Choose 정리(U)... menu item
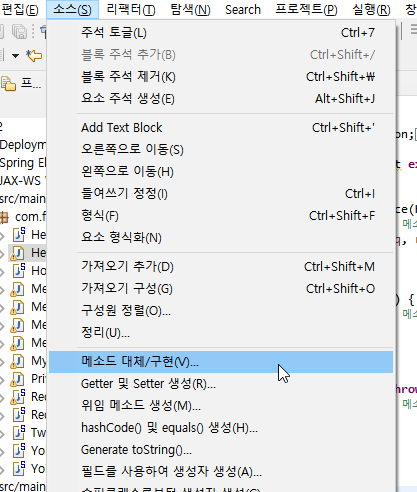This screenshot has width=417, height=492. click(x=221, y=332)
